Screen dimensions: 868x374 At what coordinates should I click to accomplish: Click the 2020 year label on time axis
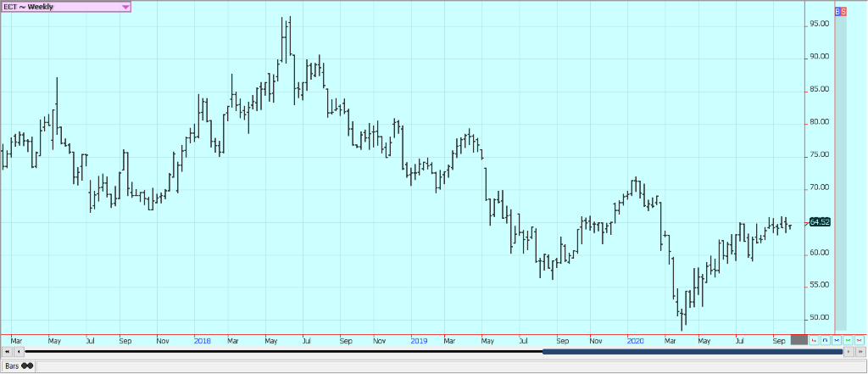(x=635, y=341)
